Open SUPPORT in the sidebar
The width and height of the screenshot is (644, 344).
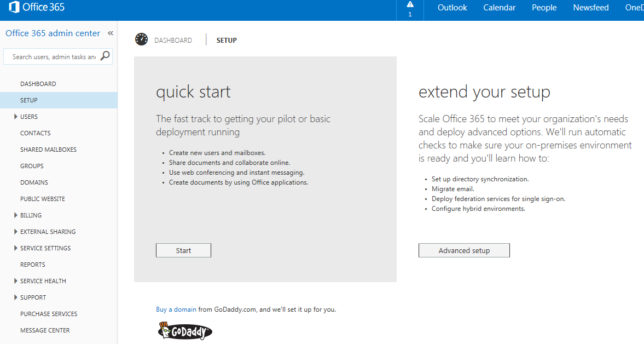33,297
